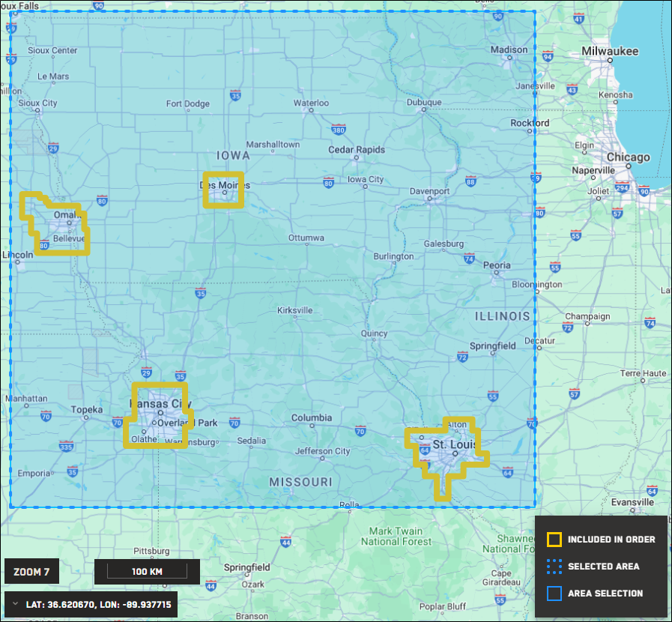
Task: Click the I-335 shield south of Topeka
Action: tap(66, 446)
